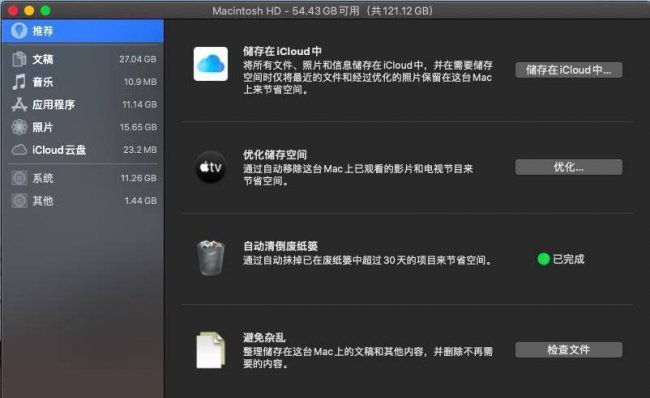Click the 优化储存空间 heading

coord(275,155)
